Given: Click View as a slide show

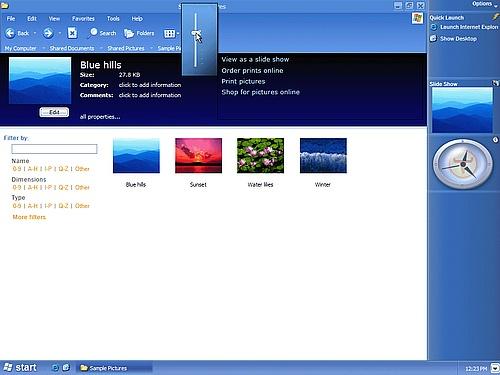Looking at the screenshot, I should (255, 59).
